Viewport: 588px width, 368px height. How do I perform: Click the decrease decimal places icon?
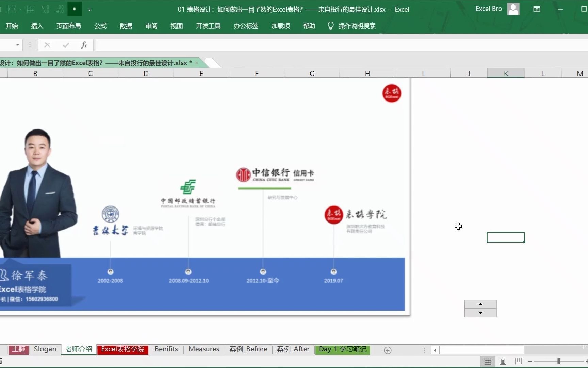(60, 9)
